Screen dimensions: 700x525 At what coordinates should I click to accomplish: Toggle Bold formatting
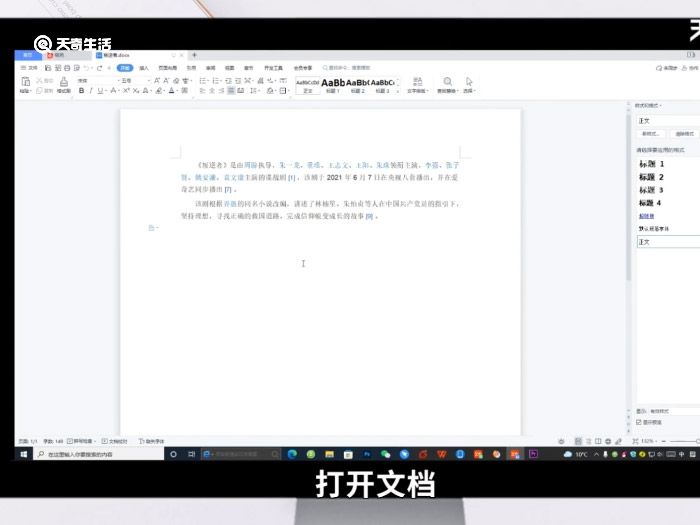pyautogui.click(x=81, y=91)
